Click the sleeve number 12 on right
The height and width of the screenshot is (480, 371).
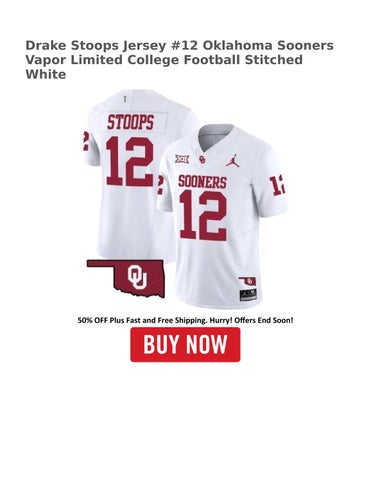(277, 186)
